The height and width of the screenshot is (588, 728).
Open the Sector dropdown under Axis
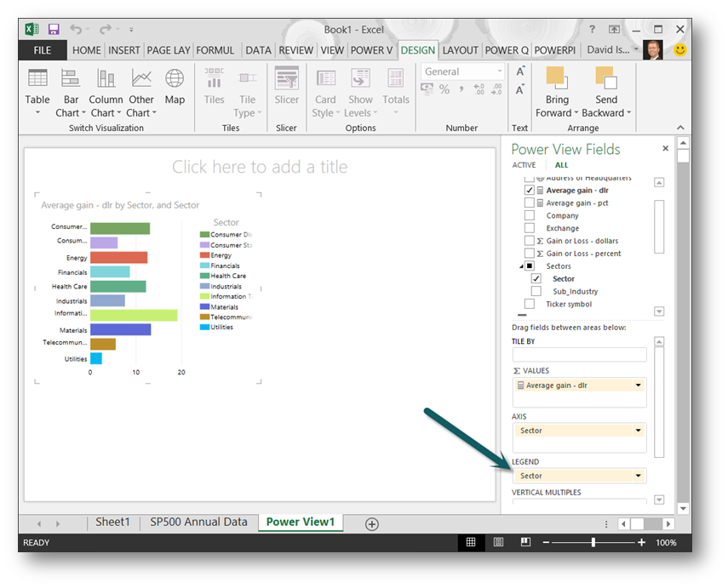[x=639, y=431]
